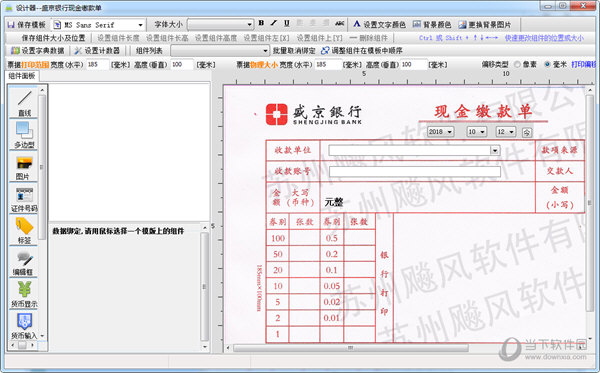Viewport: 600px width, 373px height.
Task: Pick the 图片 image component
Action: 24,166
